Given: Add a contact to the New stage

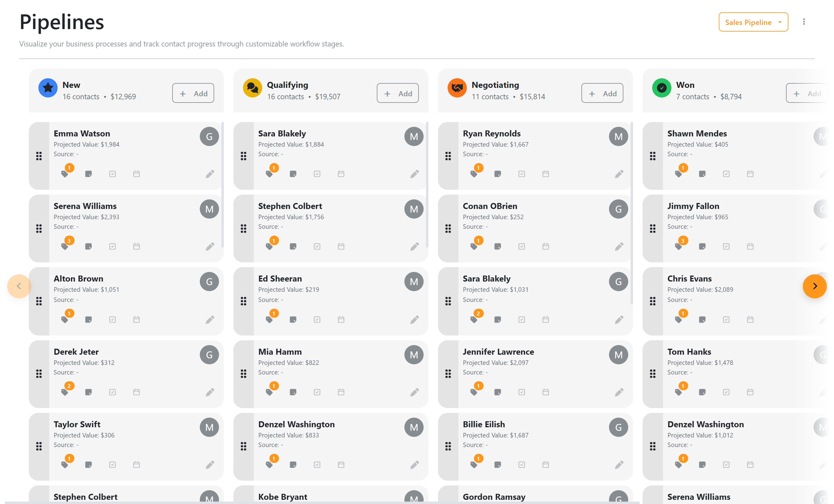Looking at the screenshot, I should [193, 93].
